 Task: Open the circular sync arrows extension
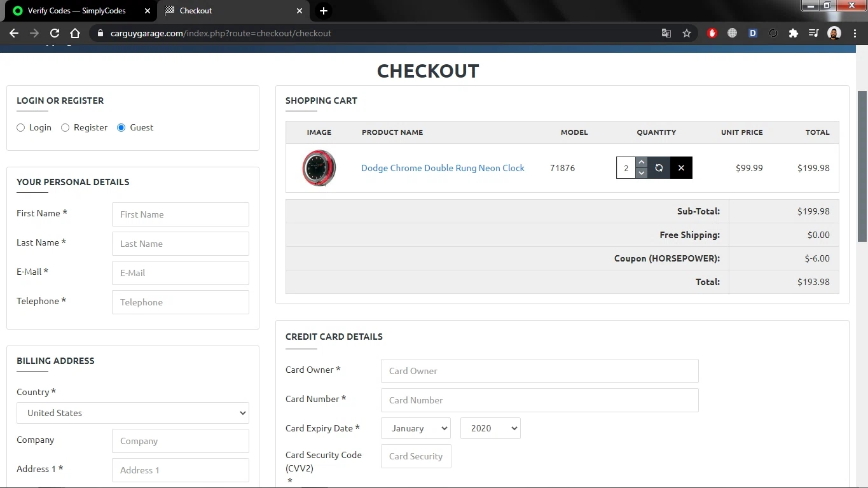click(x=773, y=33)
